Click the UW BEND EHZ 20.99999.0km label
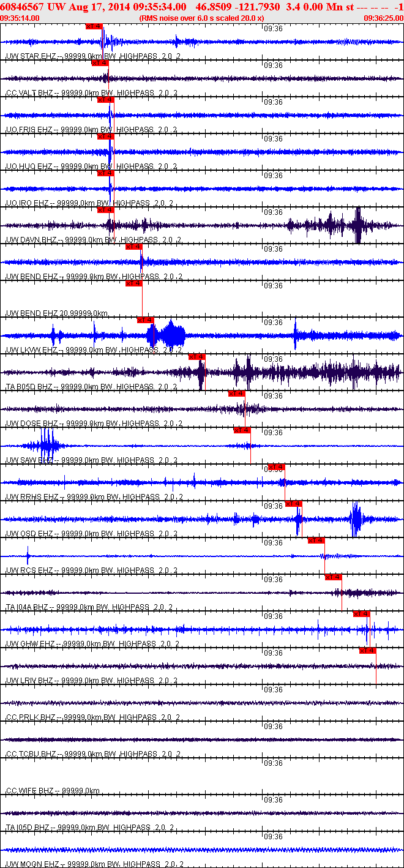The height and width of the screenshot is (868, 404). pos(57,313)
